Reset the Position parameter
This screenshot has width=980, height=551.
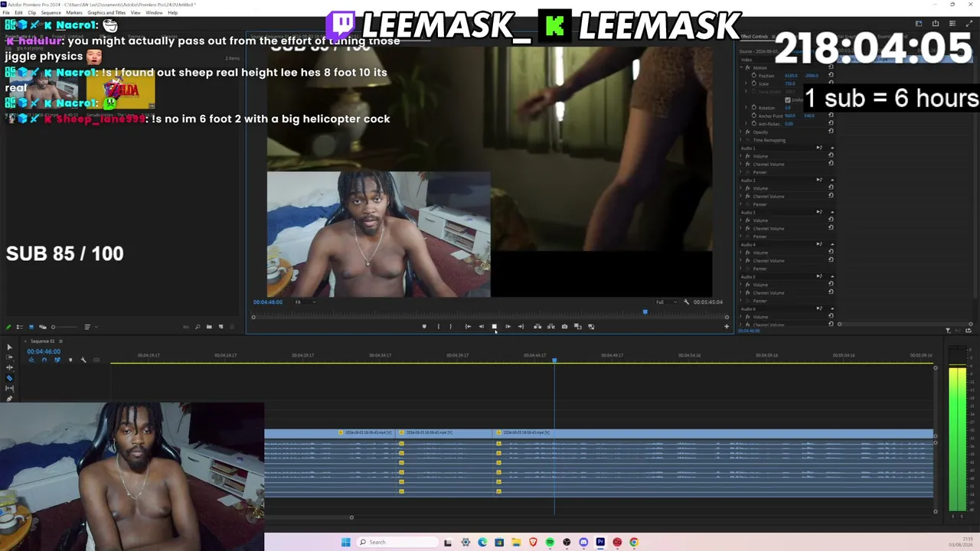pyautogui.click(x=831, y=76)
